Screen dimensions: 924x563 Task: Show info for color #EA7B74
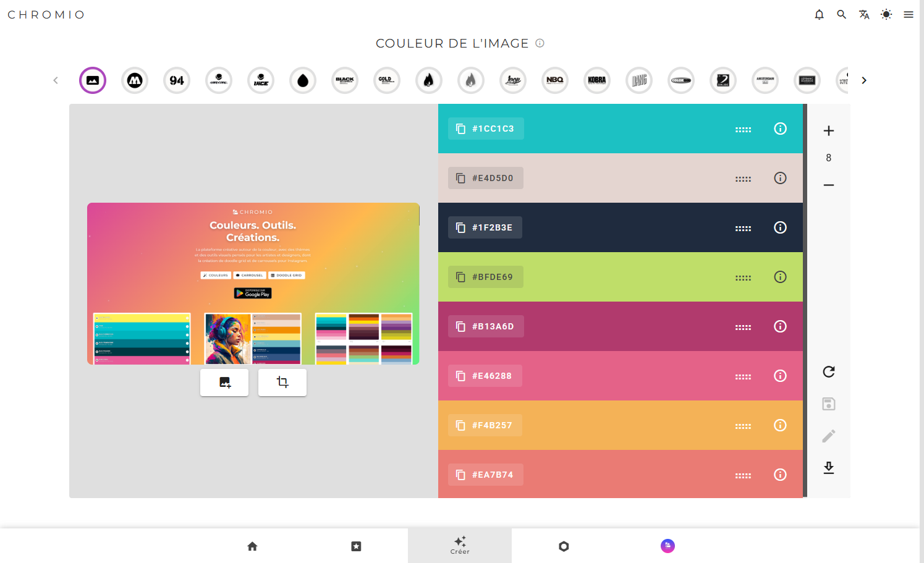pos(781,475)
